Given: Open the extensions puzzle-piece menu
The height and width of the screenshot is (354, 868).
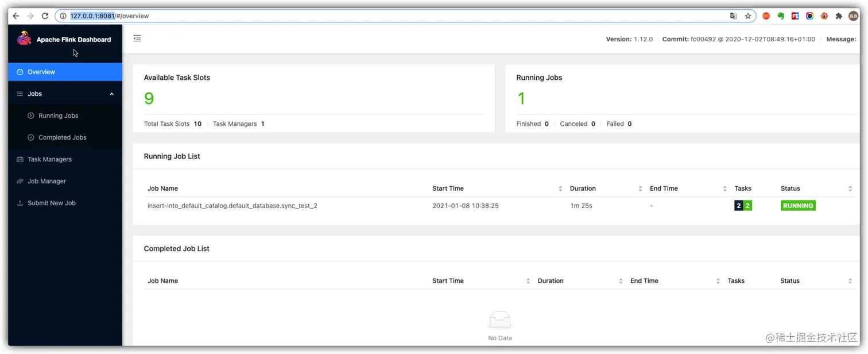Looking at the screenshot, I should [x=839, y=16].
